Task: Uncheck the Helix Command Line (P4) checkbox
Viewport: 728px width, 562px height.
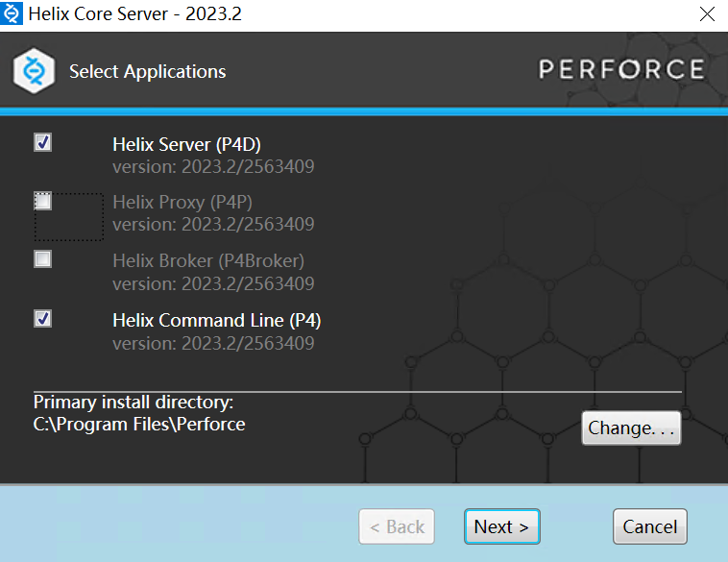Action: coord(42,319)
